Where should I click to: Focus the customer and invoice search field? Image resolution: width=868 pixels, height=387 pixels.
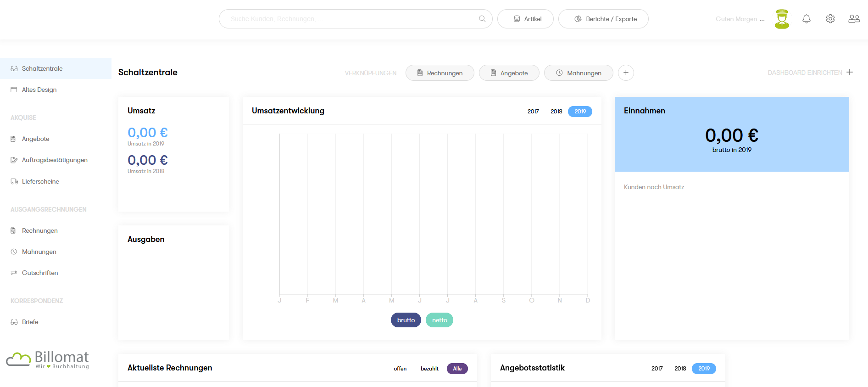point(349,19)
